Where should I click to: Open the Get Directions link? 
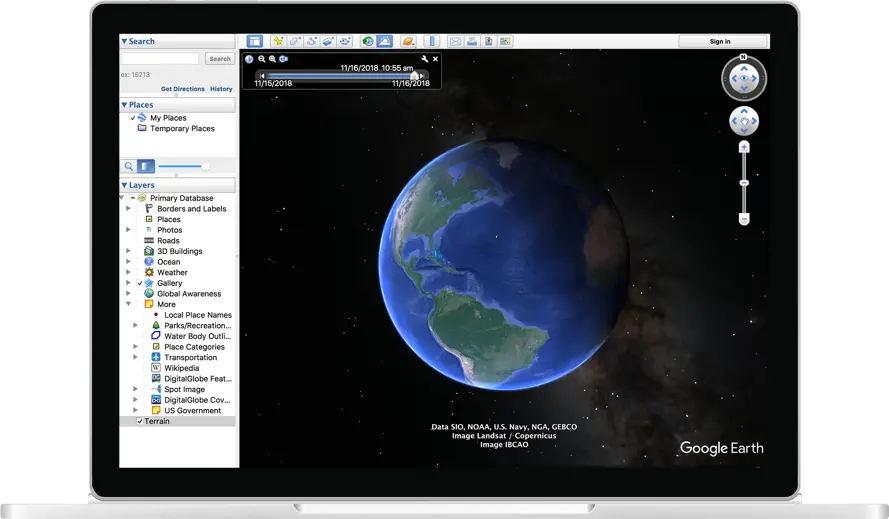(182, 89)
